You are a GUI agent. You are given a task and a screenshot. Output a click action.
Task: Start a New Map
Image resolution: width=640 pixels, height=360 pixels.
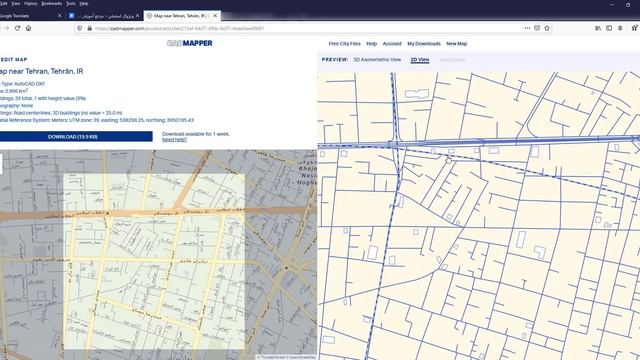[456, 44]
